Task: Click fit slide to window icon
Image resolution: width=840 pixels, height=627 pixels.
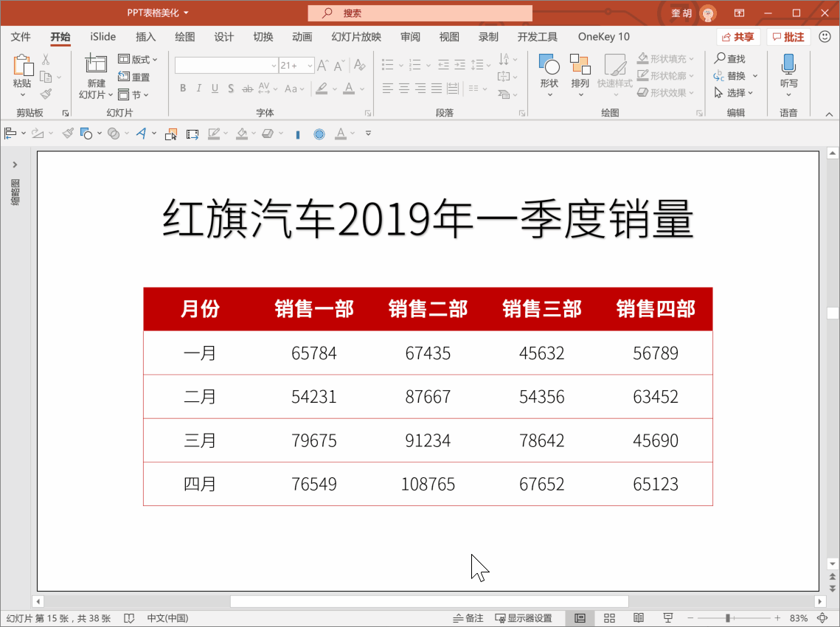Action: (823, 618)
